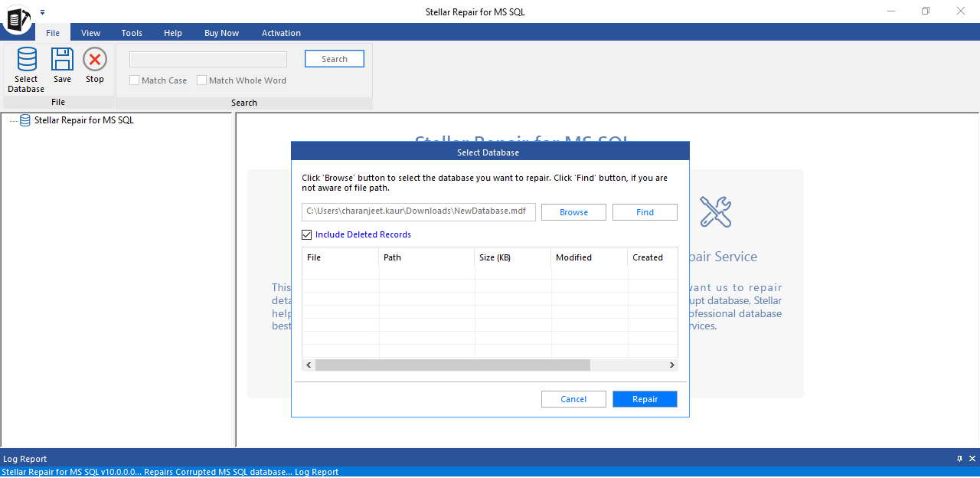Click the Browse button
This screenshot has width=980, height=478.
(x=573, y=212)
